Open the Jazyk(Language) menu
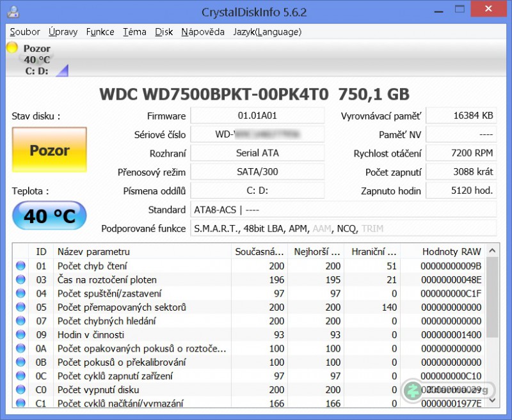The width and height of the screenshot is (512, 420). (x=267, y=32)
